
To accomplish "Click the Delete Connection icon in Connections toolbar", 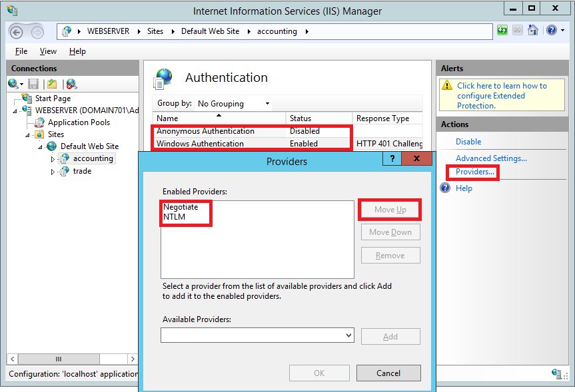I will [71, 84].
